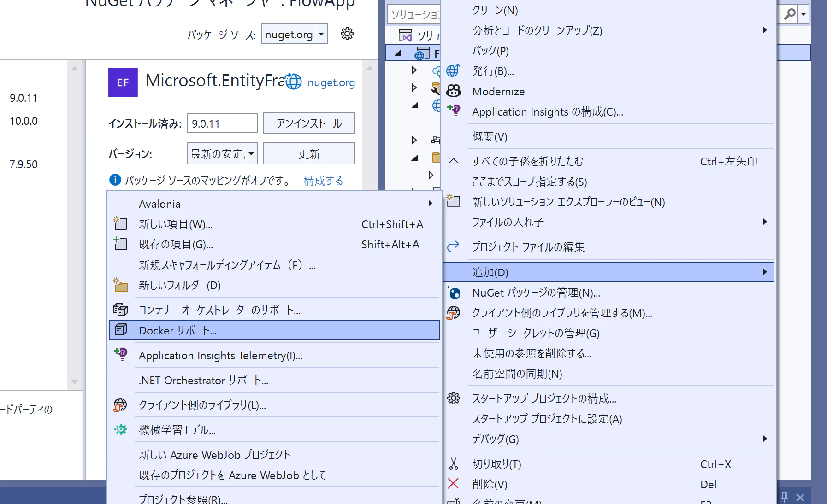The image size is (827, 504).
Task: Click the package details scrollbar up arrow
Action: coord(369,68)
